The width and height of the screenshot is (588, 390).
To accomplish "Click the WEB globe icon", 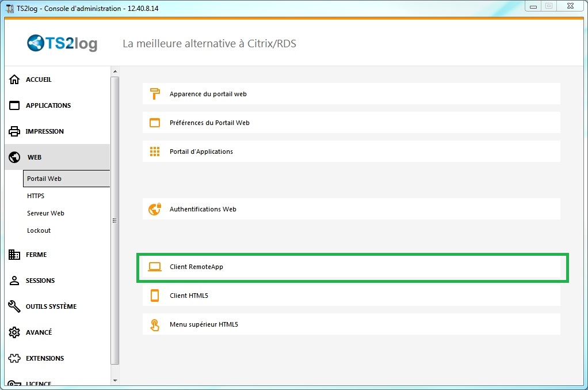I will pyautogui.click(x=14, y=157).
